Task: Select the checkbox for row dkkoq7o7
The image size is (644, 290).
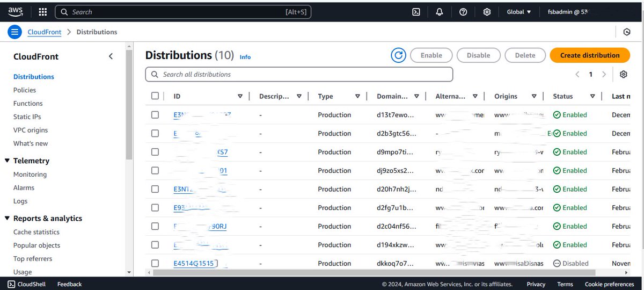Action: click(155, 263)
